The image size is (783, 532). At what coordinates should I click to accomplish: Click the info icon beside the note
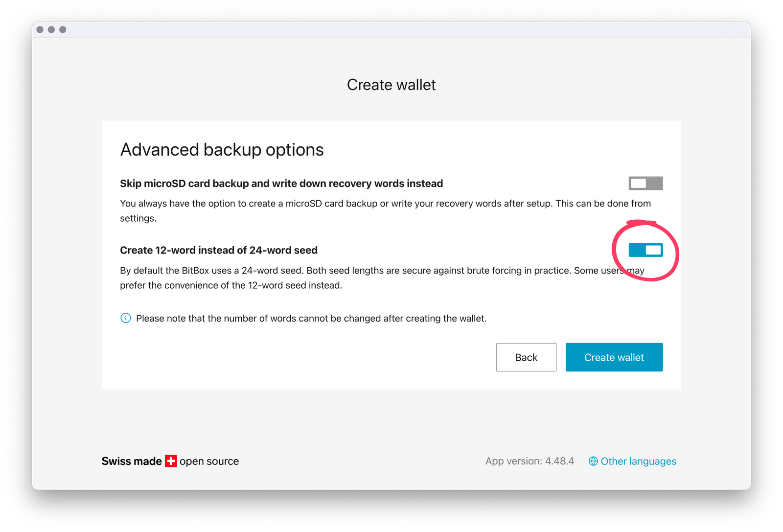click(x=126, y=318)
